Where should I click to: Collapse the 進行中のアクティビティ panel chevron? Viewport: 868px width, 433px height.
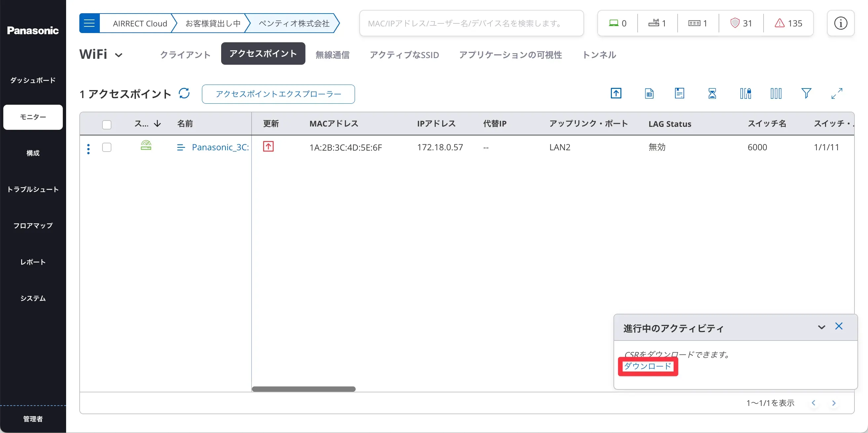click(821, 327)
